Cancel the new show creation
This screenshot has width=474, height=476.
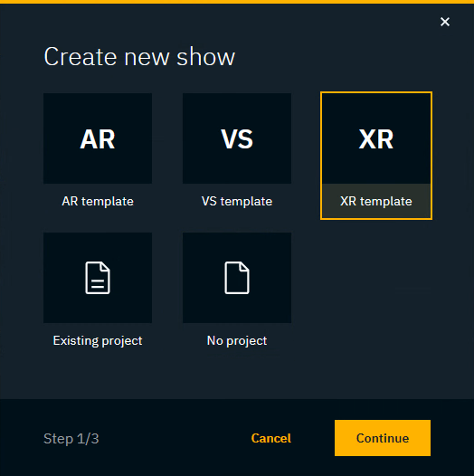coord(271,438)
